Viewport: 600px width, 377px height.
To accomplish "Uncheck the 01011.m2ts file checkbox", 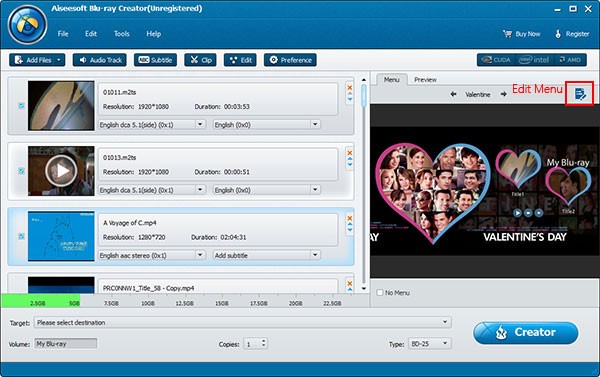I will 22,106.
